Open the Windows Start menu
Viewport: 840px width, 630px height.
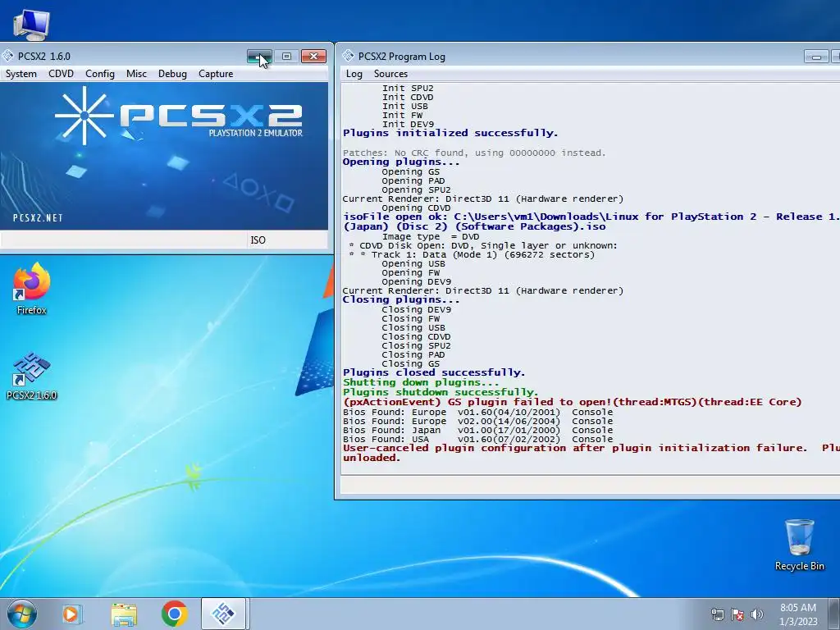[22, 614]
